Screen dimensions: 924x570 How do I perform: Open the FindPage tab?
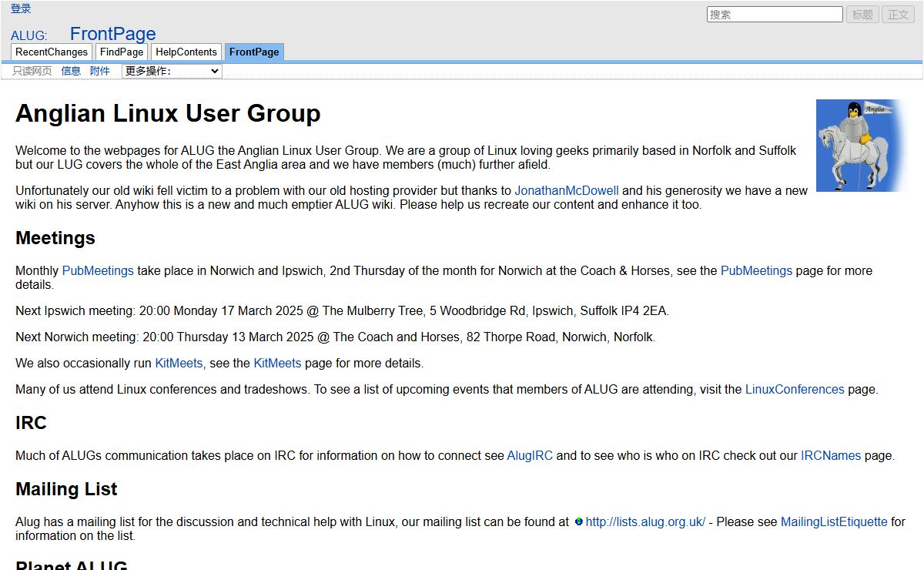(x=122, y=52)
